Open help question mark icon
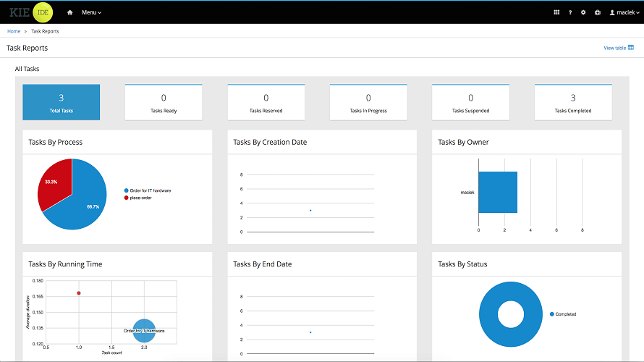644x362 pixels. (570, 12)
